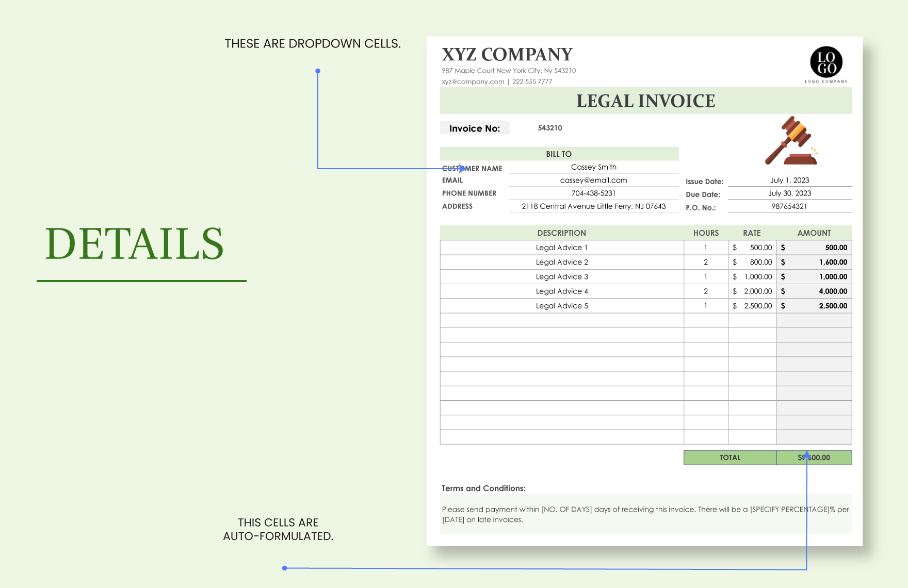Click the THESE ARE DROPDOWN CELLS note

(x=313, y=43)
